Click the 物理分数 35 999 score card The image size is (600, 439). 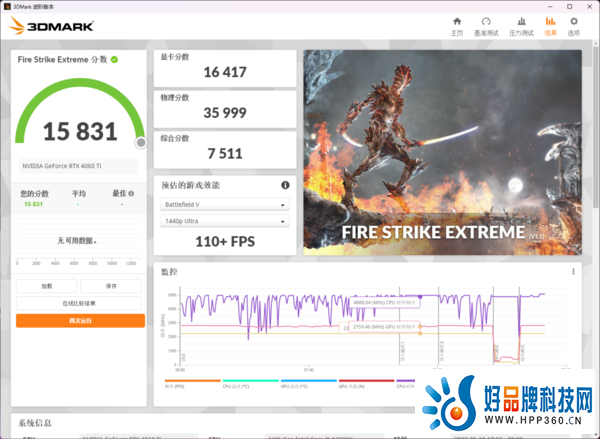pos(225,109)
